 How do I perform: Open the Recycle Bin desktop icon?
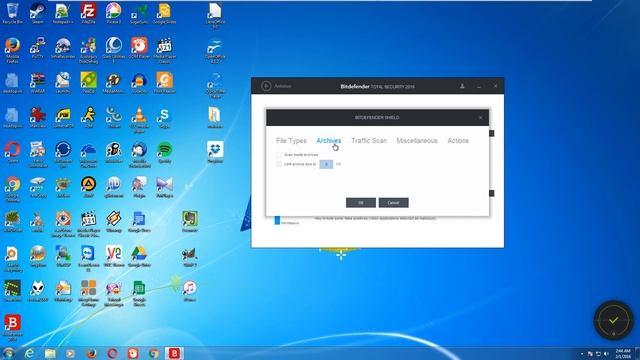point(12,13)
